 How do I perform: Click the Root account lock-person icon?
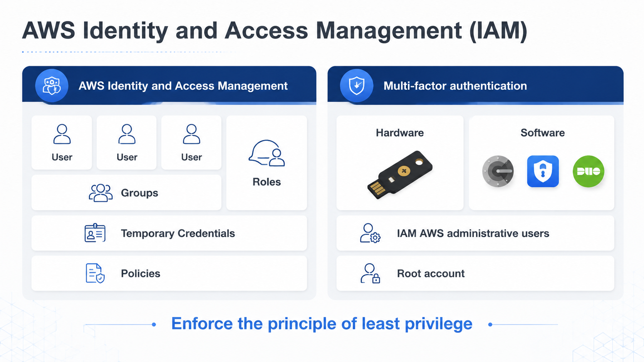click(370, 273)
